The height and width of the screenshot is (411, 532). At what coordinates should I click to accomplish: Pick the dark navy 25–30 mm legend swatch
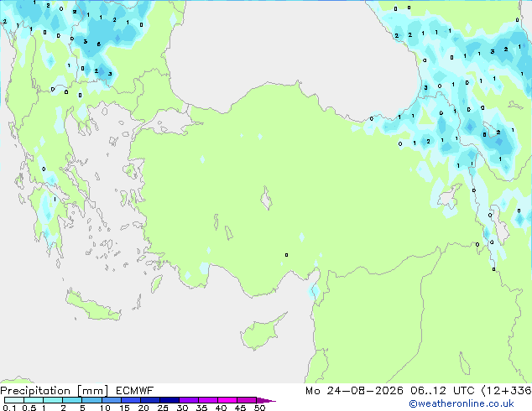[x=170, y=400]
